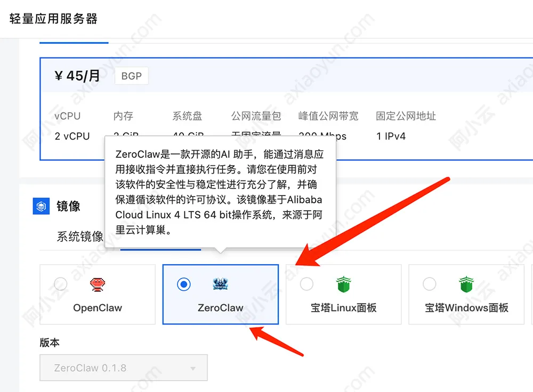The width and height of the screenshot is (533, 392).
Task: Choose the 宝塔Linux面板 radio button
Action: 306,284
